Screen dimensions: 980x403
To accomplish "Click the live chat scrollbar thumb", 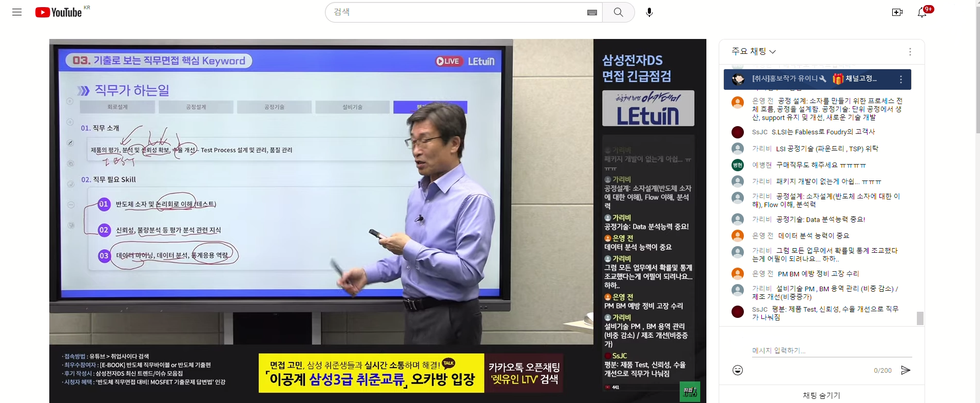I will pyautogui.click(x=920, y=318).
